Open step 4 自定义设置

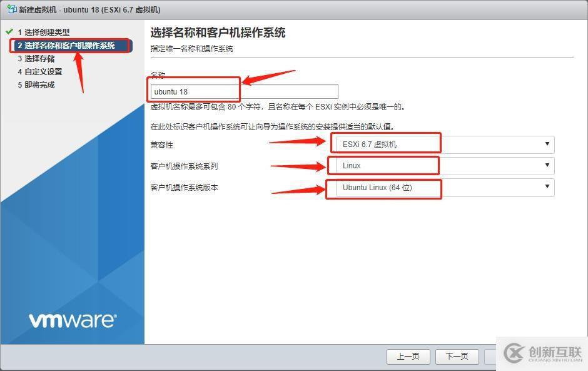click(x=40, y=72)
